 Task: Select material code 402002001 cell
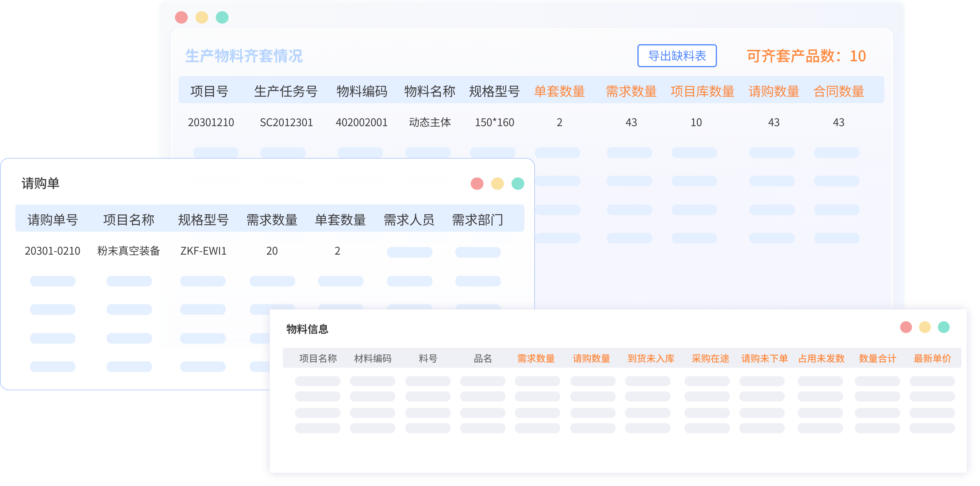pyautogui.click(x=362, y=123)
